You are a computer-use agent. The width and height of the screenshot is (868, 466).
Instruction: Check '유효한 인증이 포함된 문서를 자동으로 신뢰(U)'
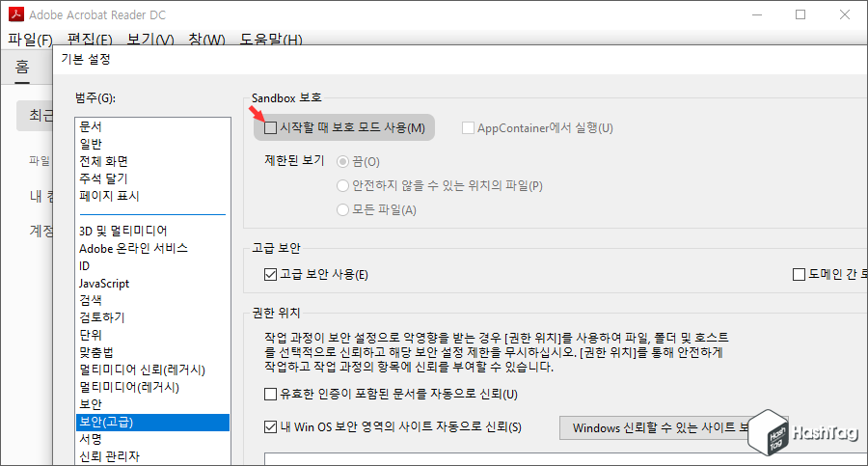270,394
